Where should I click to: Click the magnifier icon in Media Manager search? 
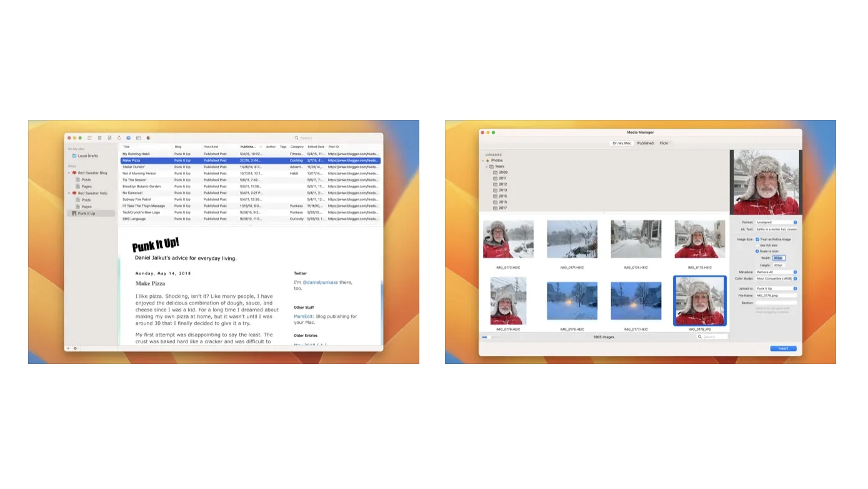tap(701, 337)
